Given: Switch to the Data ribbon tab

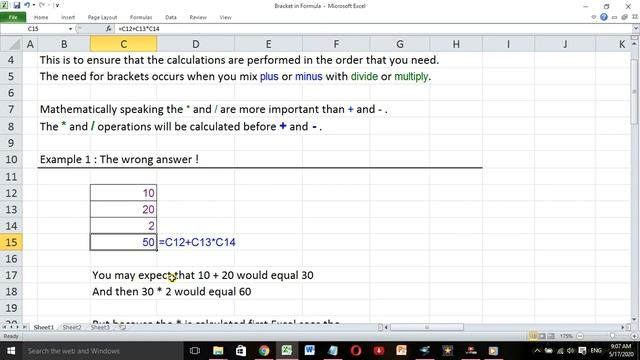Looking at the screenshot, I should click(x=171, y=17).
